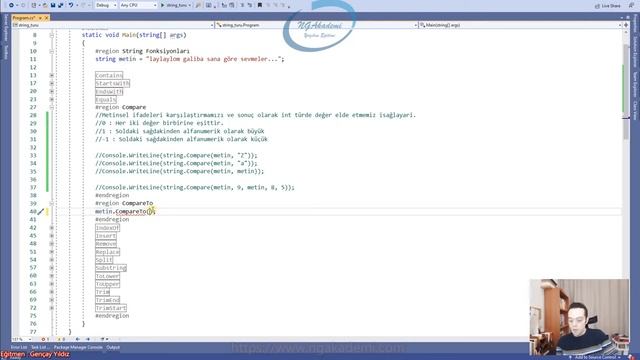Close the Program.cs tab
Screen dimensions: 640x360
coord(46,18)
